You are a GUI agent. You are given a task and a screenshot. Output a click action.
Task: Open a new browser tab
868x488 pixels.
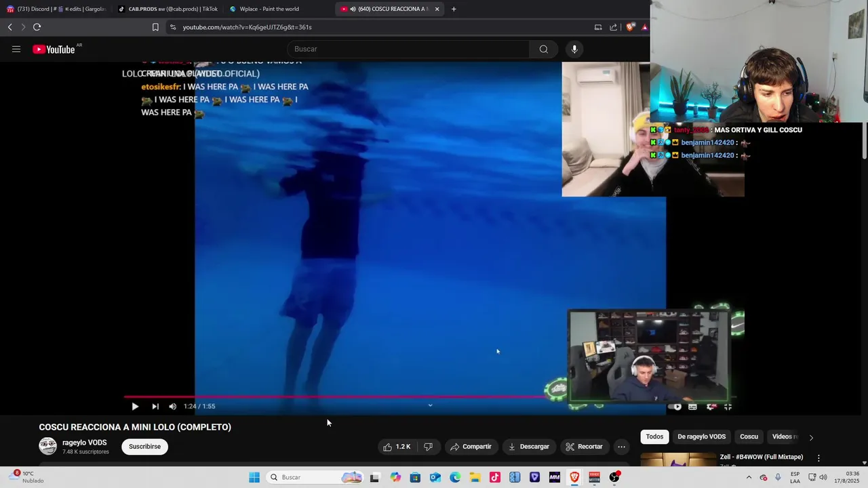tap(454, 9)
